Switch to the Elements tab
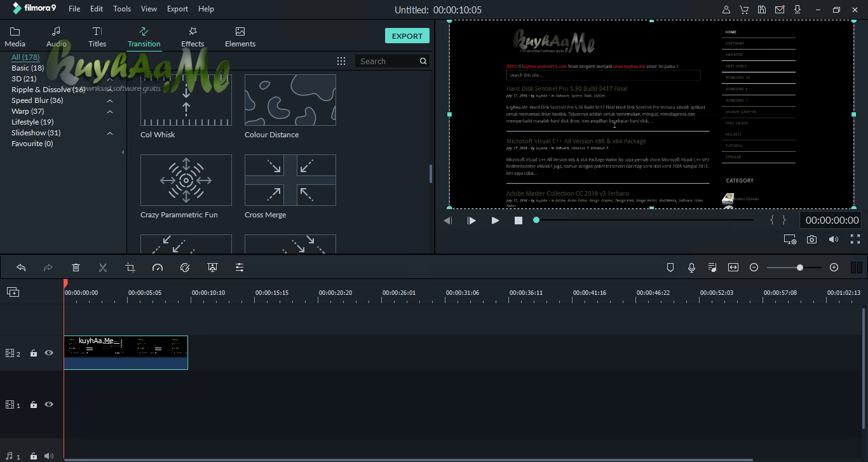Image resolution: width=868 pixels, height=462 pixels. coord(240,37)
